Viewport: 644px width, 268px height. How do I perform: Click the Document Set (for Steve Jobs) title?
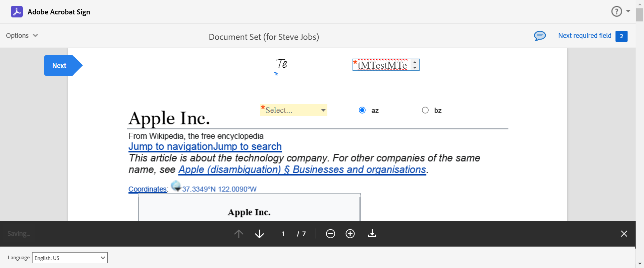coord(264,37)
